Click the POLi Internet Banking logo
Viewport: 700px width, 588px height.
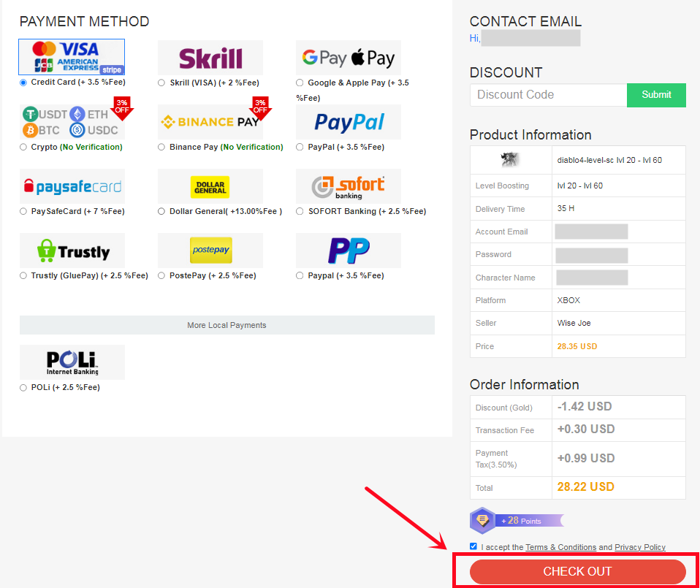72,362
